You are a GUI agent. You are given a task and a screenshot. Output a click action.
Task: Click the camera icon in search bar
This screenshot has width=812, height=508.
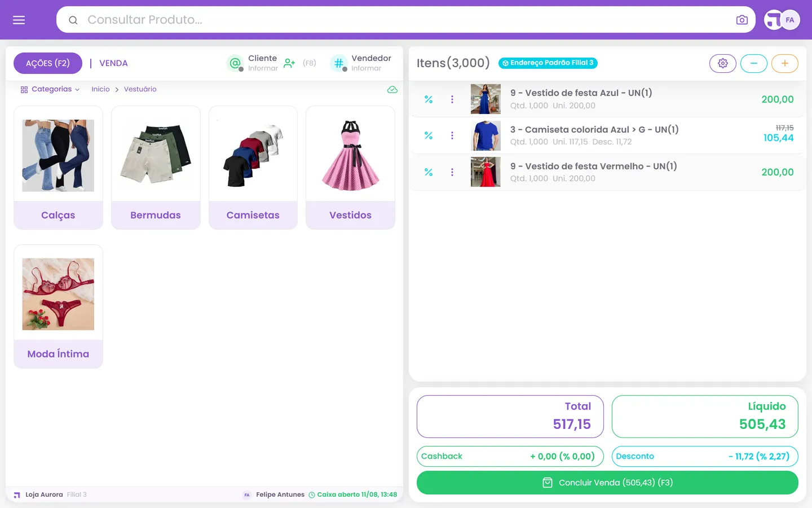pyautogui.click(x=742, y=20)
